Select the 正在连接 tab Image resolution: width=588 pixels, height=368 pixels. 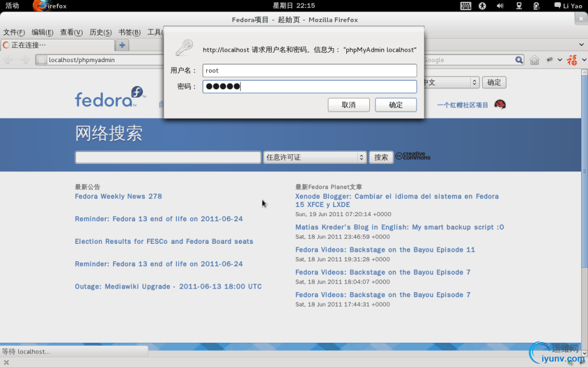pos(57,45)
